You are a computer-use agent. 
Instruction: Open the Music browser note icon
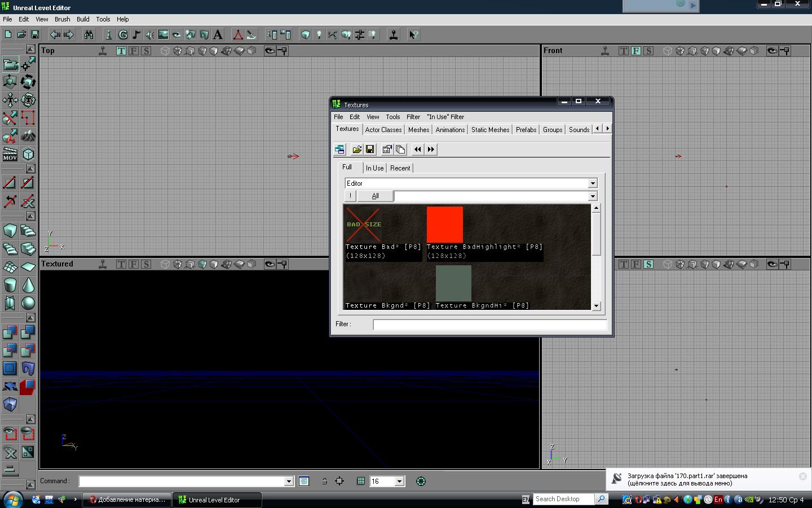[x=136, y=34]
